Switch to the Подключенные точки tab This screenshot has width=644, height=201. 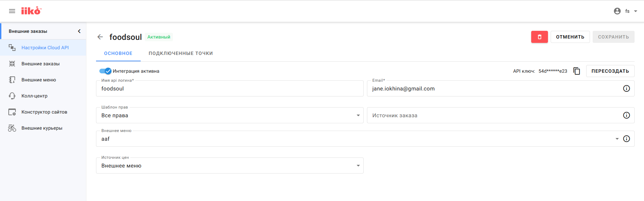coord(181,53)
